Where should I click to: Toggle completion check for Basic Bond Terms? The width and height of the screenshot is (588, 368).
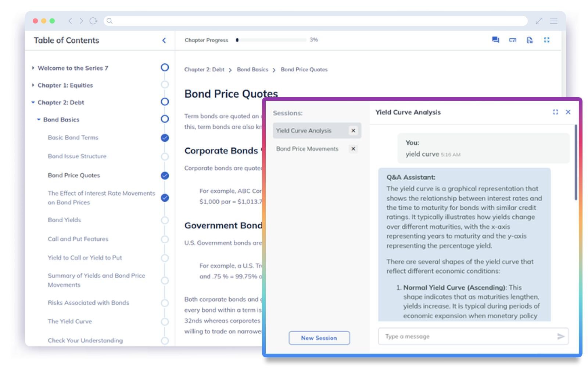pos(165,138)
